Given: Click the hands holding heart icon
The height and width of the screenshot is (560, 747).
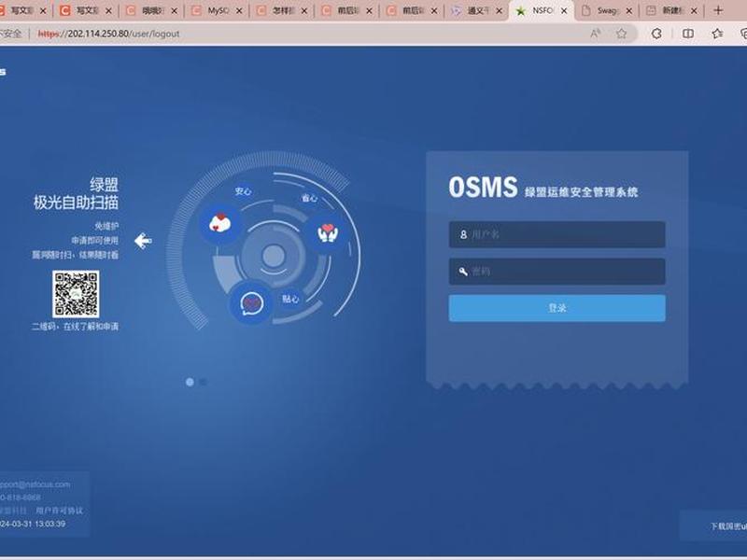Looking at the screenshot, I should tap(328, 232).
